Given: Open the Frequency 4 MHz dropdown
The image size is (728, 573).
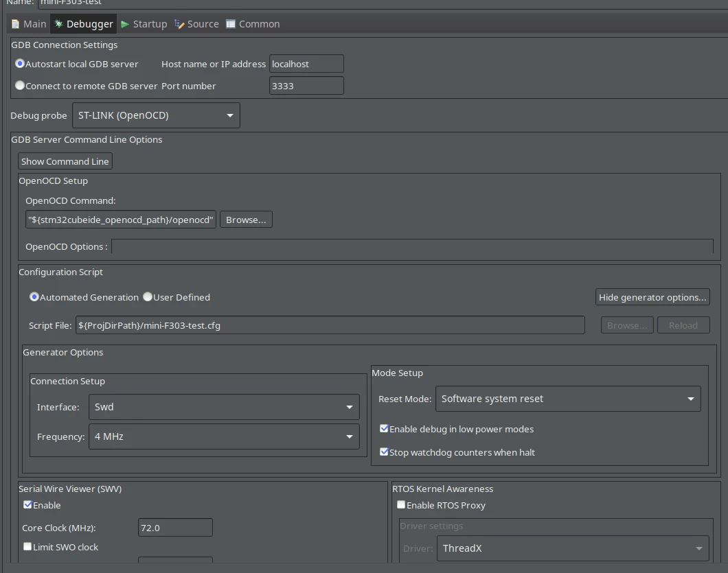Looking at the screenshot, I should (x=225, y=436).
